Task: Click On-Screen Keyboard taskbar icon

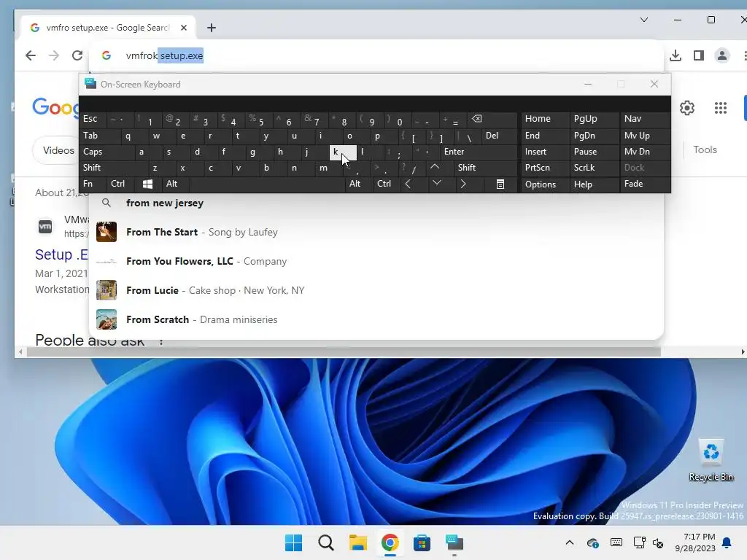Action: pyautogui.click(x=454, y=542)
